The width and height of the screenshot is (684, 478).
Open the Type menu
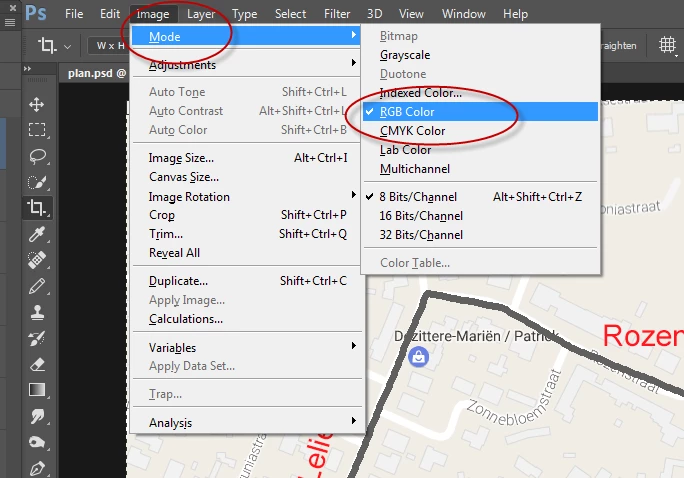click(244, 14)
